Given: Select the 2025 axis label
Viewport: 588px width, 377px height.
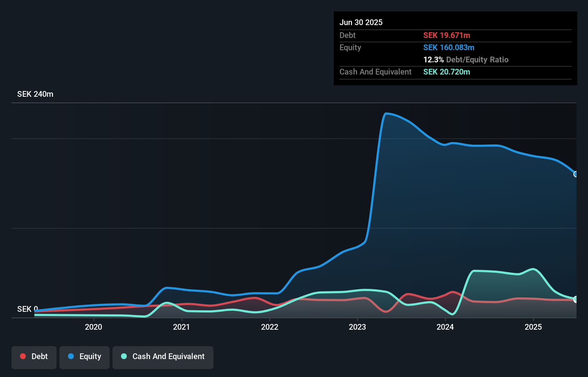Looking at the screenshot, I should (533, 327).
